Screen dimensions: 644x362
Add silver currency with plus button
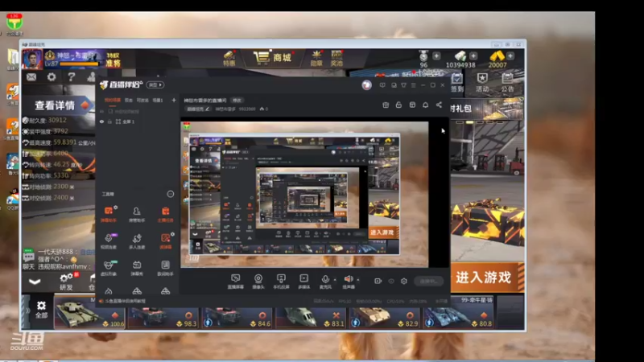coord(473,56)
